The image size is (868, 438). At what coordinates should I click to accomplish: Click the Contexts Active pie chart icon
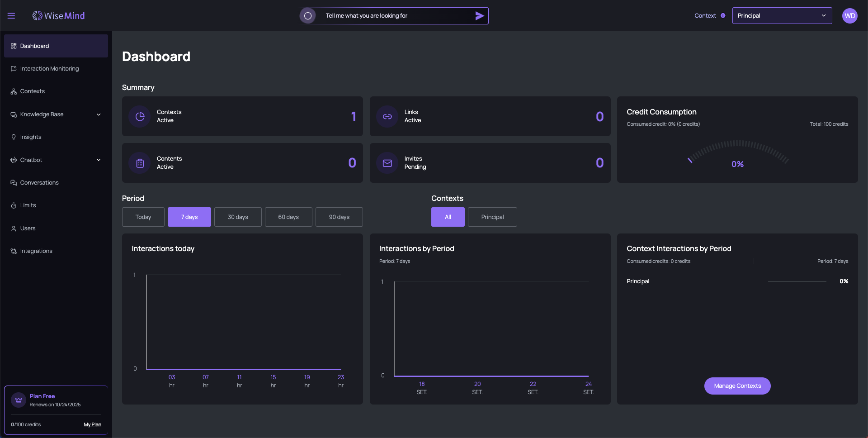point(140,117)
